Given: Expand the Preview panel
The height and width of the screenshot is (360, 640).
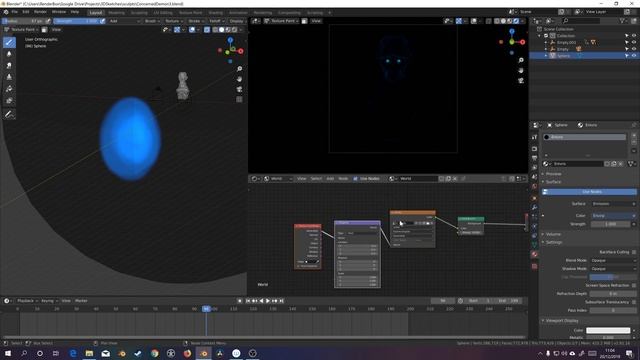Looking at the screenshot, I should pyautogui.click(x=553, y=174).
